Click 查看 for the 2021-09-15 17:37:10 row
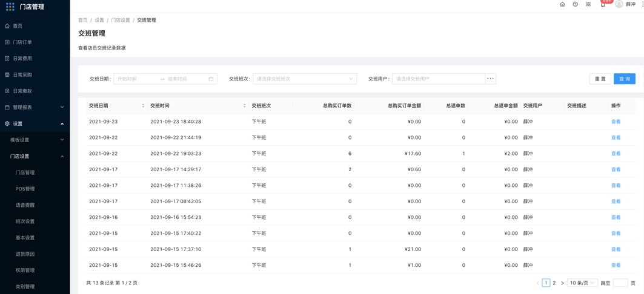Screen dimensions: 644x294 click(x=616, y=249)
